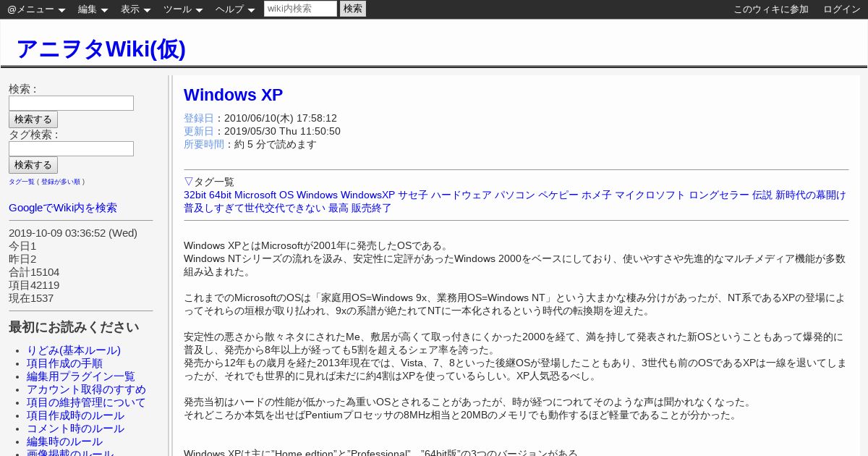
Task: Open the @メニュー dropdown menu
Action: [x=36, y=9]
